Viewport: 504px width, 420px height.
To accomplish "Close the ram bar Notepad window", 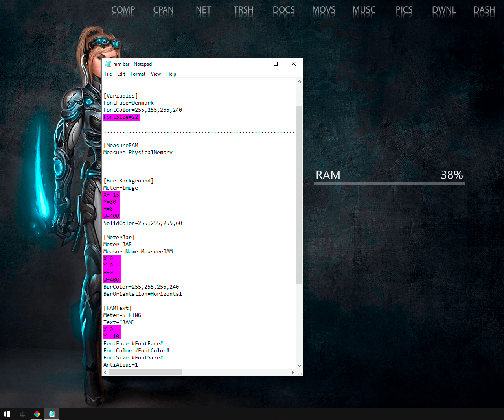I will 294,64.
